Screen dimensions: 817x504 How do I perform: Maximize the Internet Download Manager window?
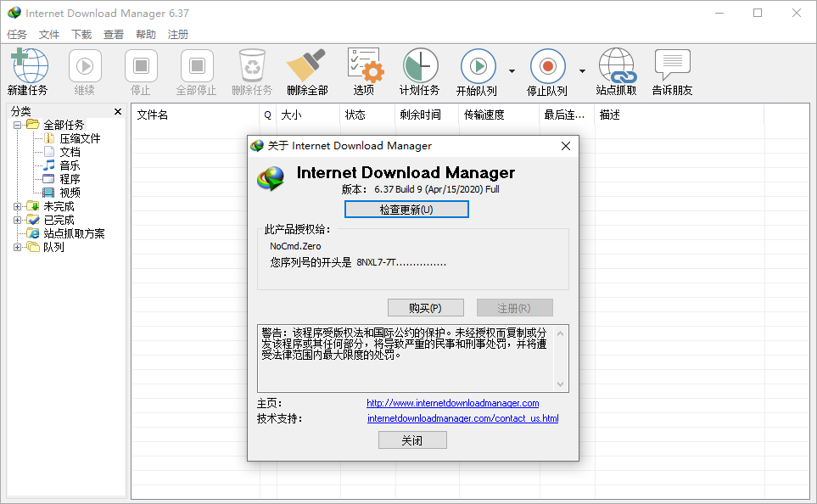click(758, 13)
